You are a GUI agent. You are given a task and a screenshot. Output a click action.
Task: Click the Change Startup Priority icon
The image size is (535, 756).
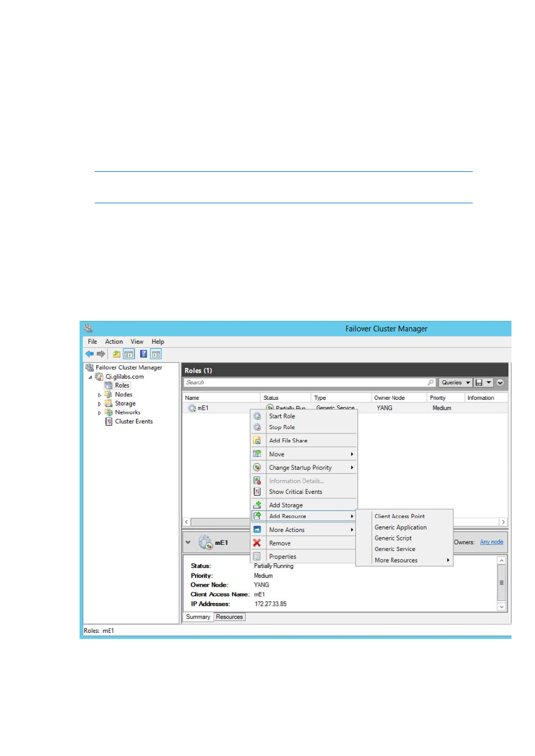click(x=257, y=468)
